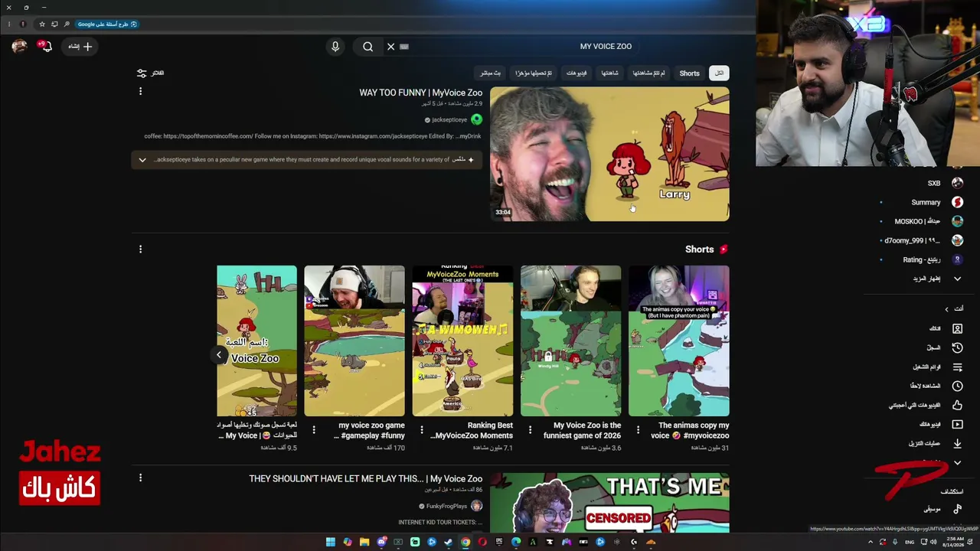The image size is (980, 551).
Task: Select the "لم تتم مشاهدتها" filter chip
Action: [648, 73]
